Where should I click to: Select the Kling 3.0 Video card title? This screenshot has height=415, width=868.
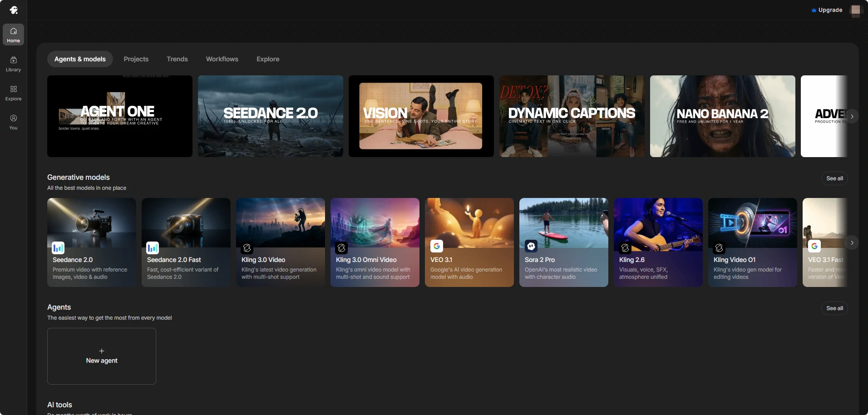[263, 260]
